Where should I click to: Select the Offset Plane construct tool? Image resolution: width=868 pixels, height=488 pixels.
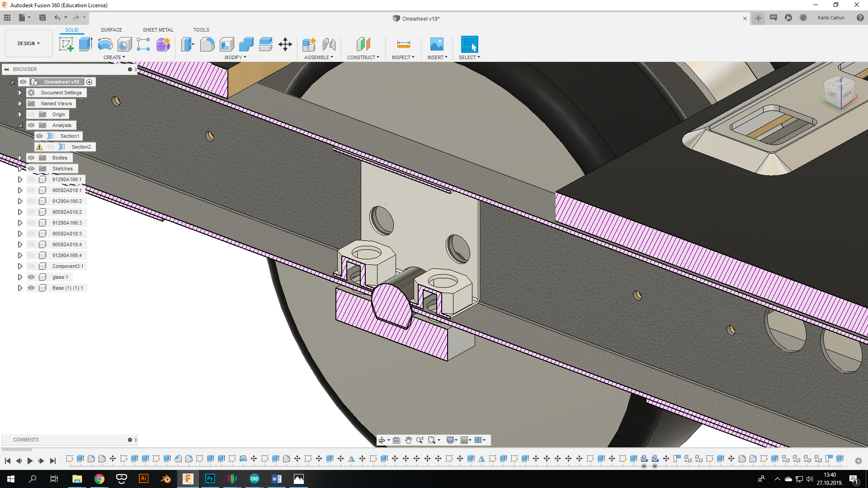(x=363, y=44)
